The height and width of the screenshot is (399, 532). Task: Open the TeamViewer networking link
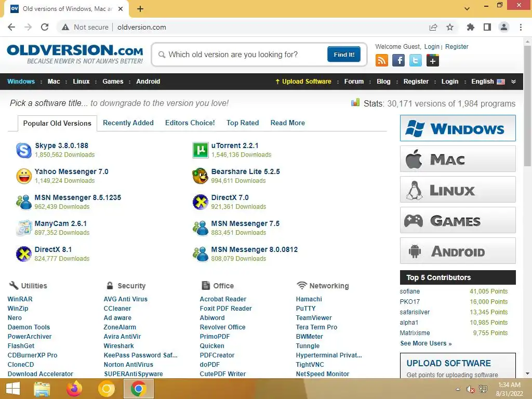point(314,317)
